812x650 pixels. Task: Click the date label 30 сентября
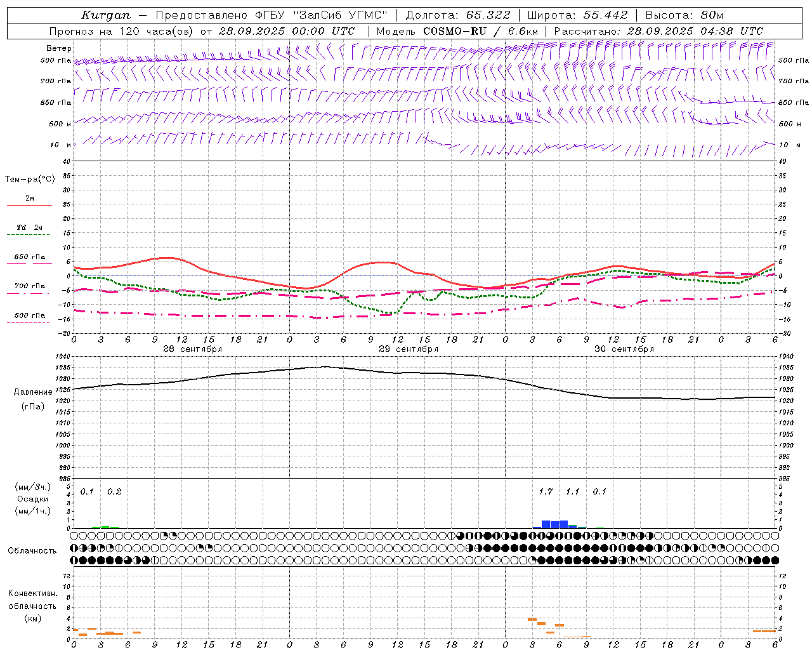624,349
